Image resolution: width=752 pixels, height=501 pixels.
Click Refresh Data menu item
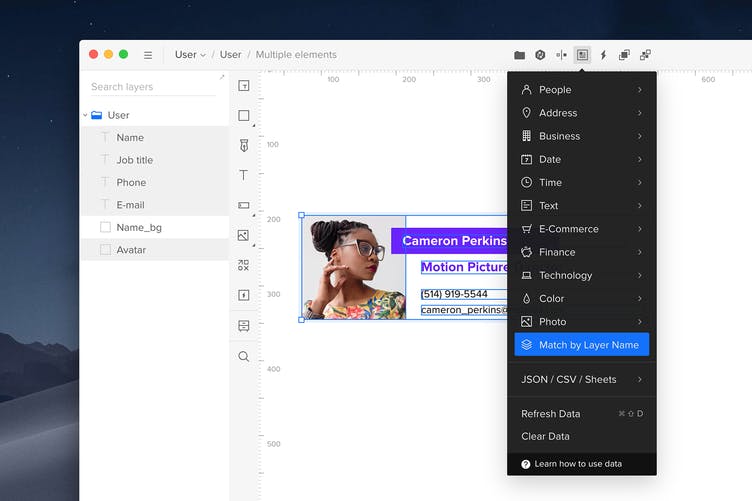(582, 414)
